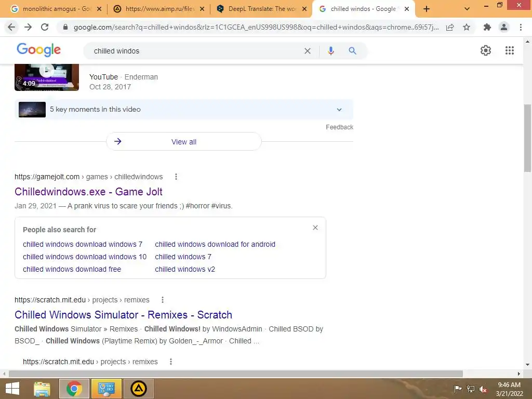Search chilled windows download windows 7
532x399 pixels.
click(x=83, y=244)
